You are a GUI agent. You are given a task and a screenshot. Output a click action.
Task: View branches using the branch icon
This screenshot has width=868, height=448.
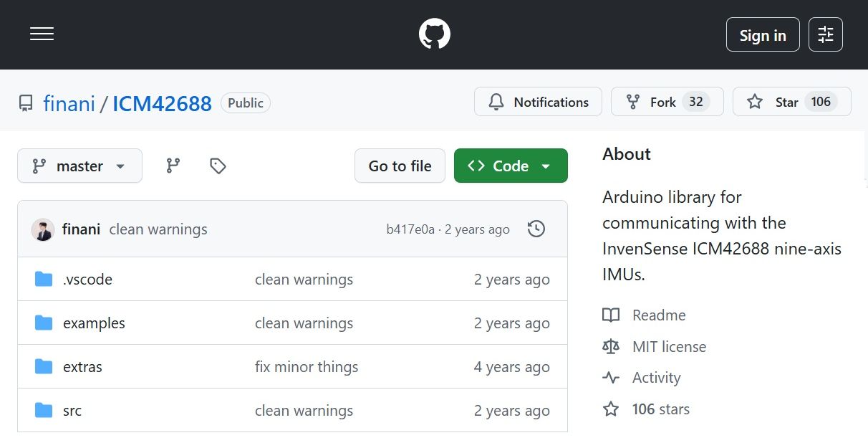point(173,166)
